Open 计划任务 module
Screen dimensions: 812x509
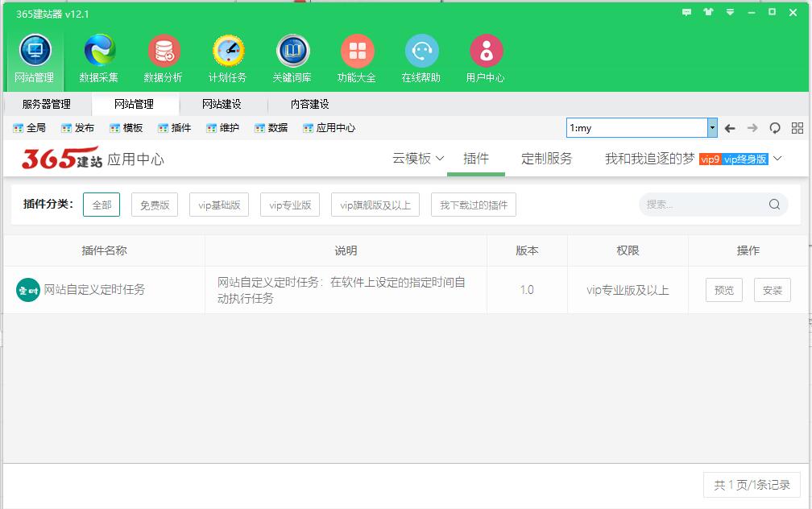[228, 59]
